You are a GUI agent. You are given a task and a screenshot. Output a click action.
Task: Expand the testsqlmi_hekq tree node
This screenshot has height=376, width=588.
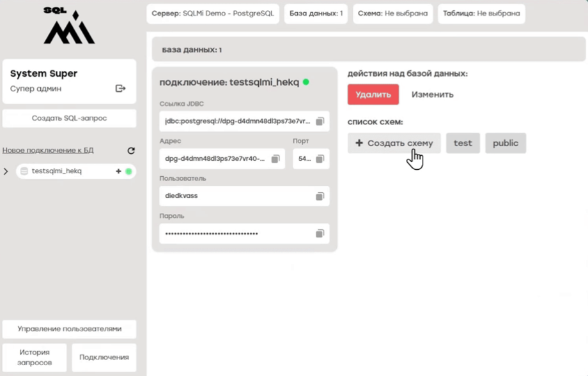point(6,171)
